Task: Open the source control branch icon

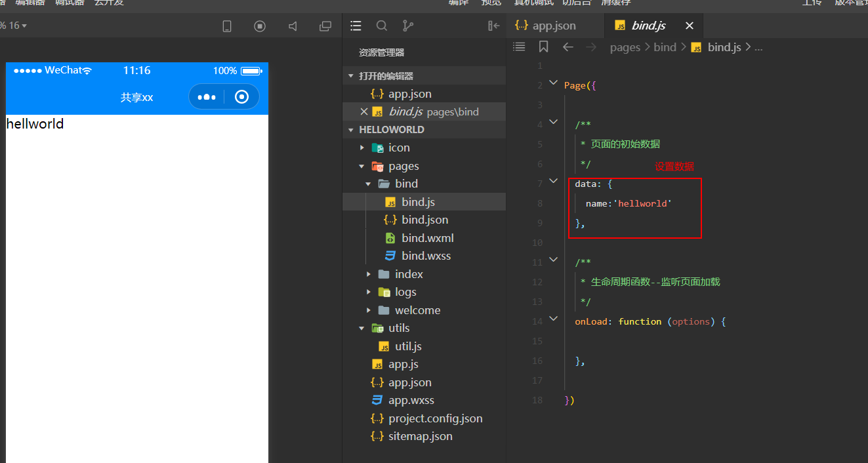Action: coord(408,26)
